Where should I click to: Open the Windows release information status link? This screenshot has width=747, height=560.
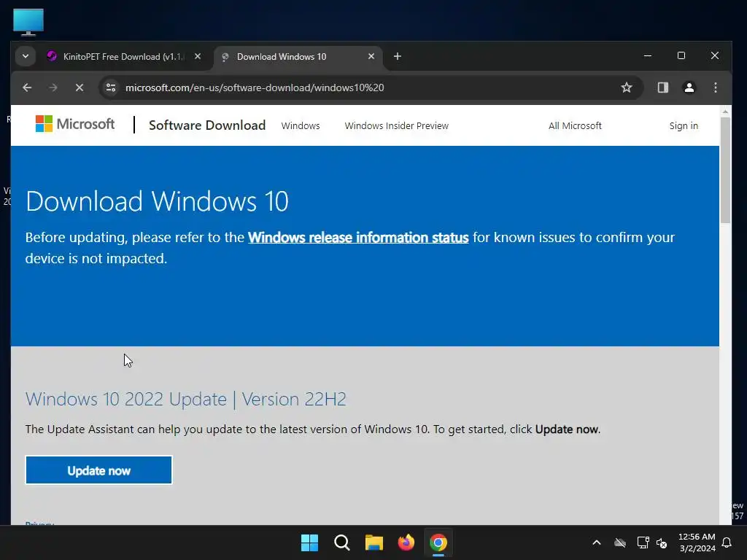(x=358, y=237)
